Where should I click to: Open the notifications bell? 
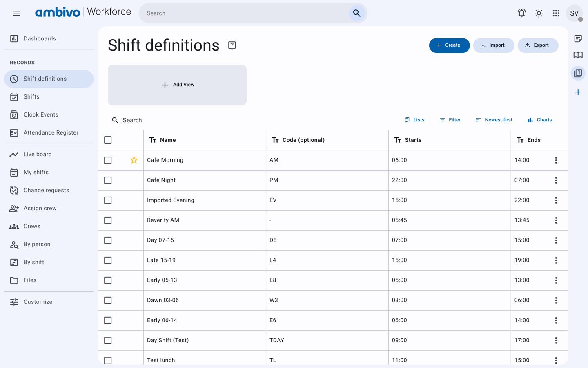click(521, 13)
